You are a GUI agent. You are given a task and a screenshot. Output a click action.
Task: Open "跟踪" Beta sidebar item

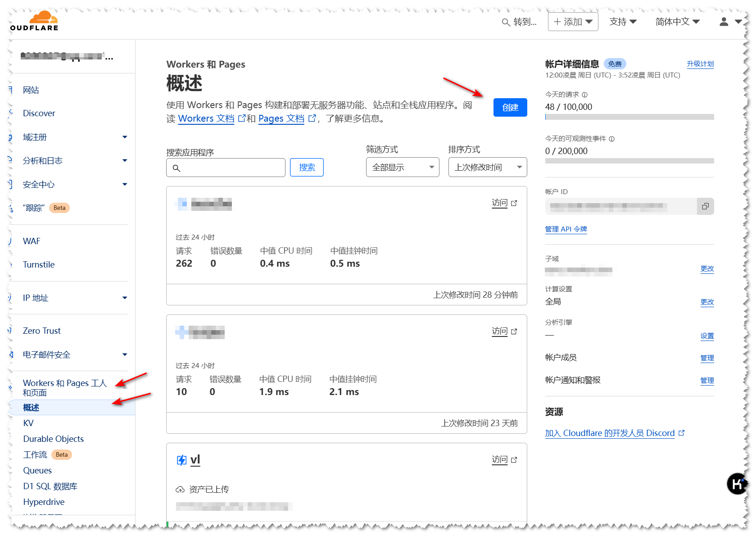(46, 208)
